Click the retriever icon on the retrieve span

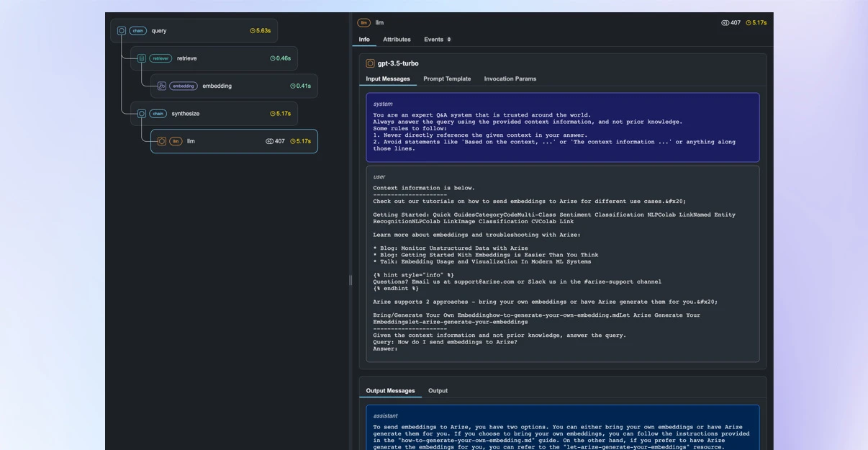pyautogui.click(x=141, y=58)
